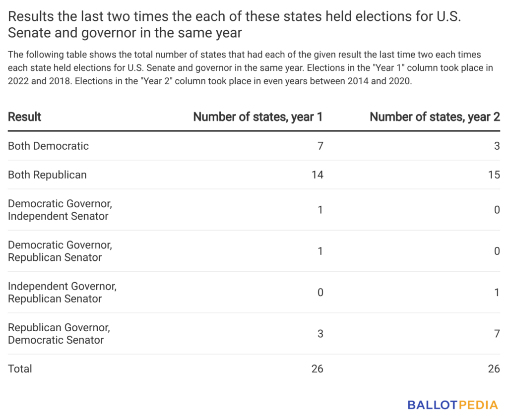Click the Ballotpedia logo
This screenshot has width=508, height=420.
pos(452,405)
